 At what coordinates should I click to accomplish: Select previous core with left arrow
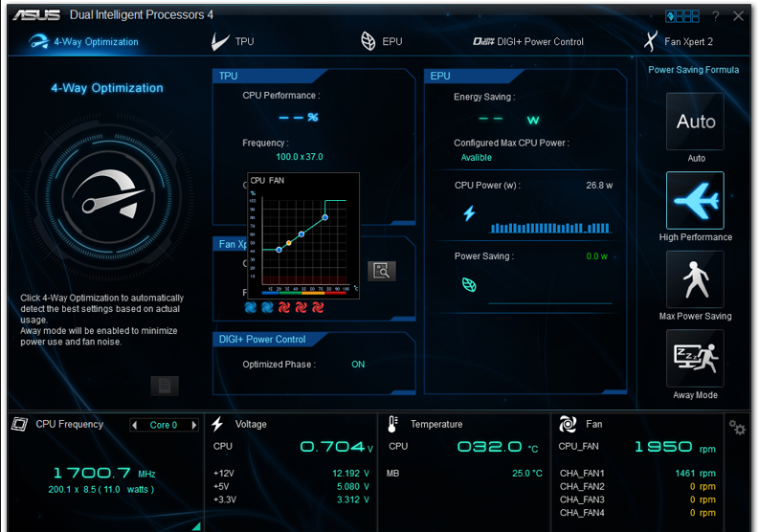coord(135,425)
